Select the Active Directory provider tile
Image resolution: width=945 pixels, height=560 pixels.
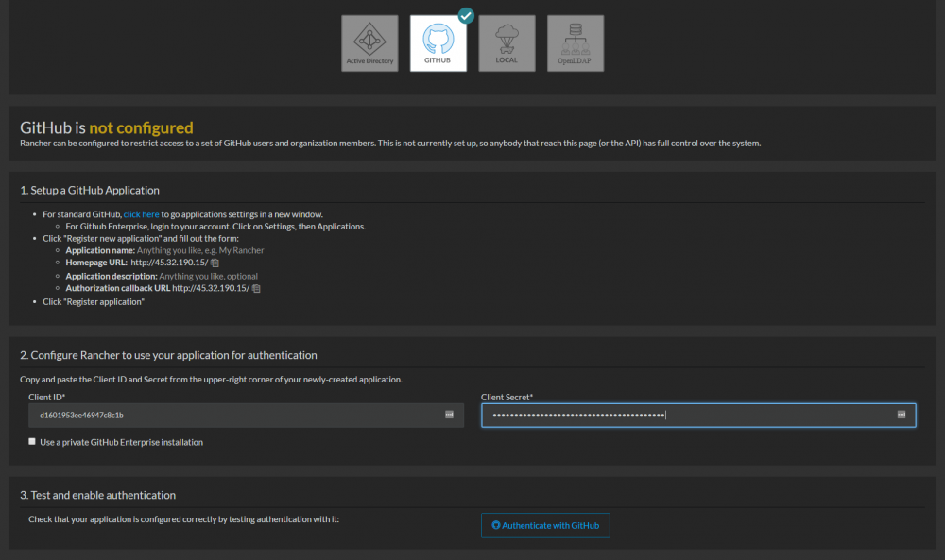pos(369,43)
